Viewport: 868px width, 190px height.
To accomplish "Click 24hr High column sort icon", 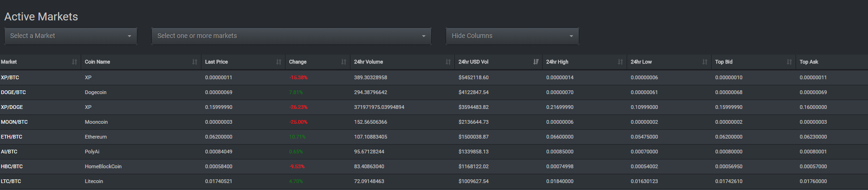I will pos(620,62).
